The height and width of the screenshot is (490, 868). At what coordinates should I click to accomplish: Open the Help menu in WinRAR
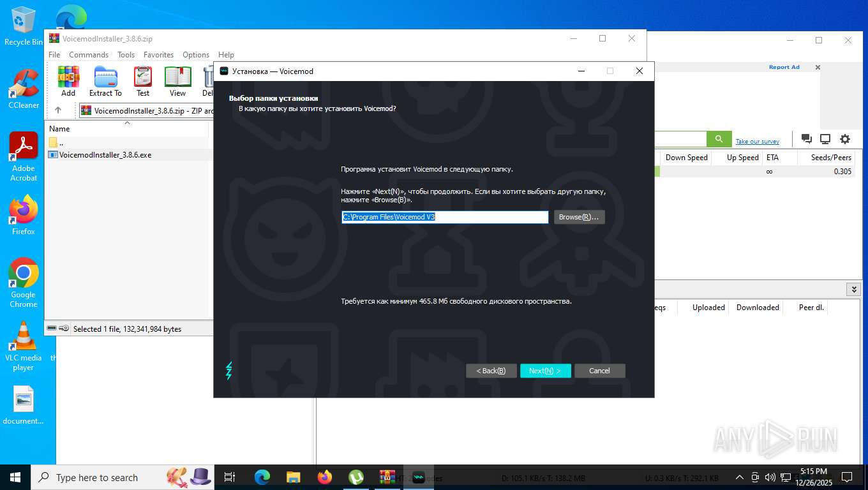pos(226,55)
